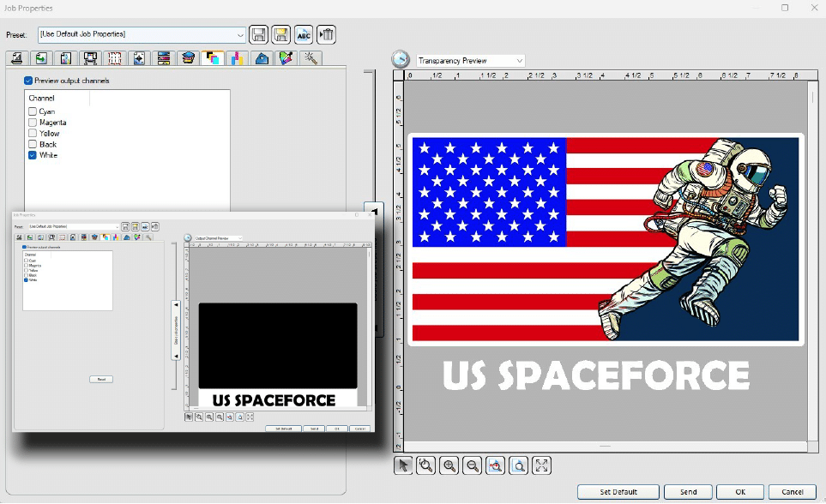The height and width of the screenshot is (504, 826).
Task: Rename preset with the ABC icon
Action: [304, 35]
